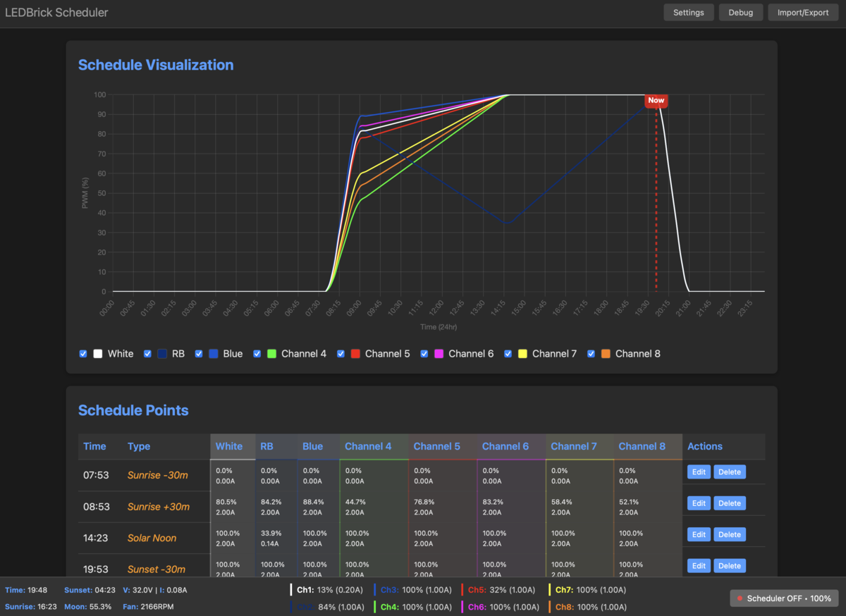This screenshot has width=846, height=616.
Task: Edit the 07:53 Sunrise -30m schedule point
Action: tap(699, 472)
